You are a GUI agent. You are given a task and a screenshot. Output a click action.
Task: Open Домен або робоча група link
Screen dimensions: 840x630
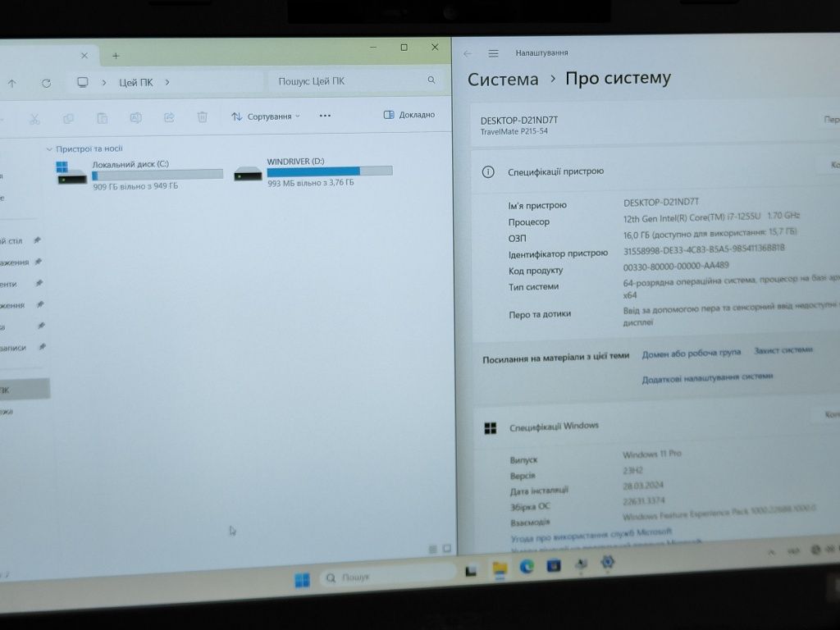click(691, 353)
